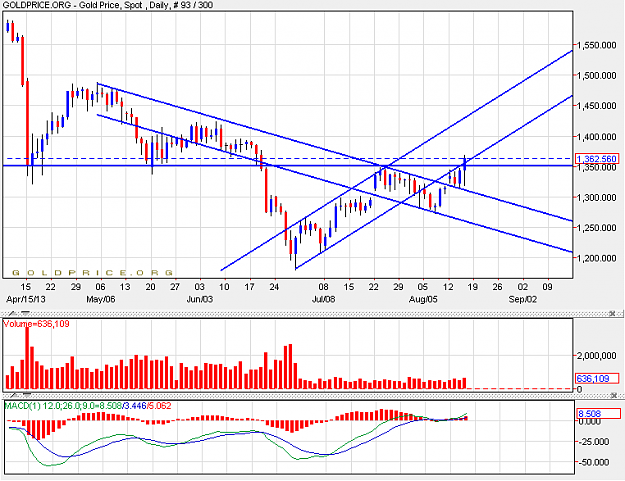Close the MACD panel with its x icon
The image size is (625, 481).
coord(614,395)
